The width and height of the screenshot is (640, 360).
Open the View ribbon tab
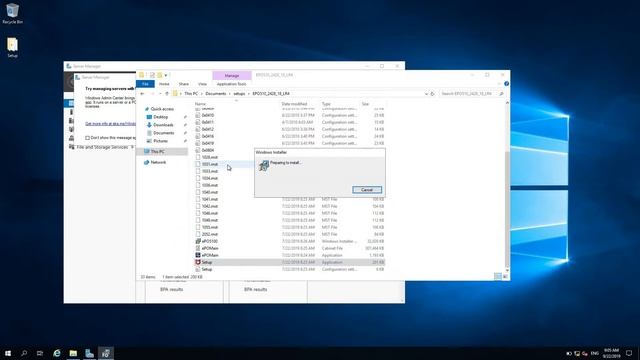(x=202, y=84)
